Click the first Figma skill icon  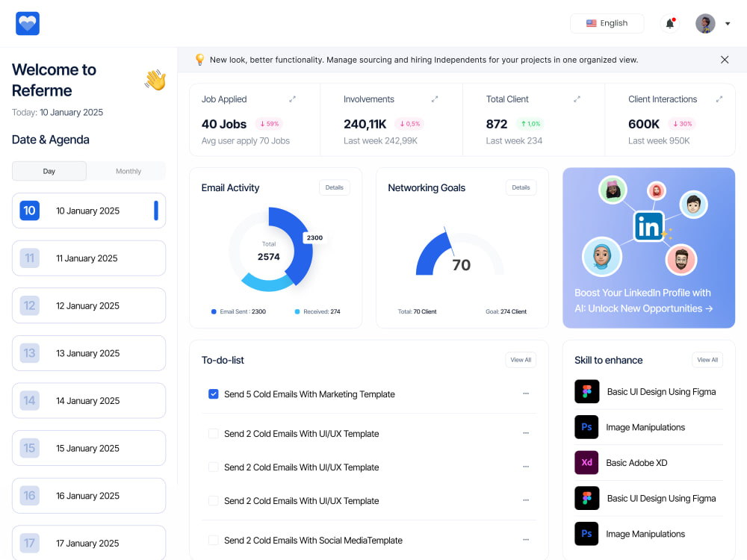point(586,391)
